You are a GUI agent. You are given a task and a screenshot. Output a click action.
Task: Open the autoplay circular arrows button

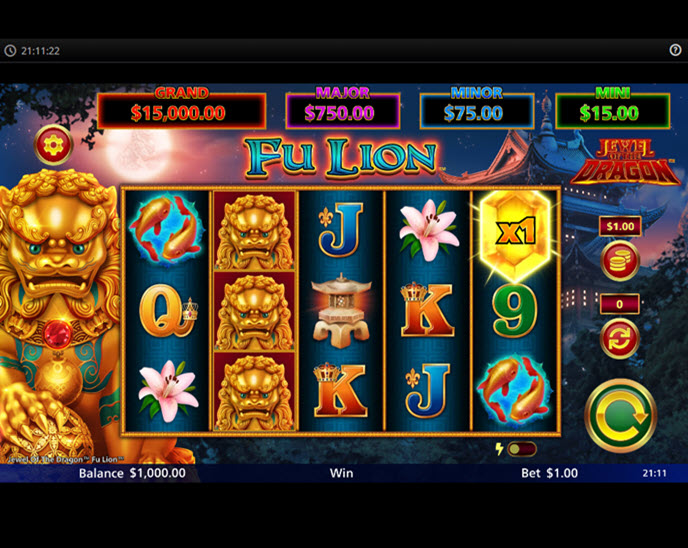pos(620,338)
